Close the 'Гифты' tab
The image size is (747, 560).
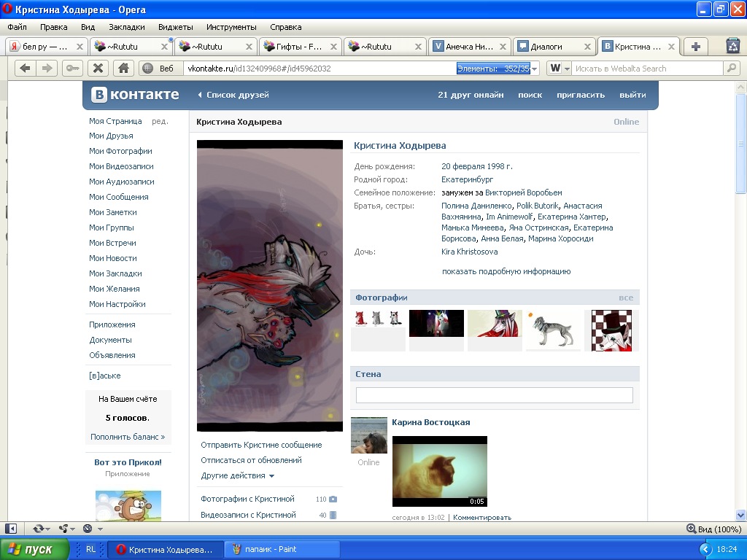tap(333, 47)
